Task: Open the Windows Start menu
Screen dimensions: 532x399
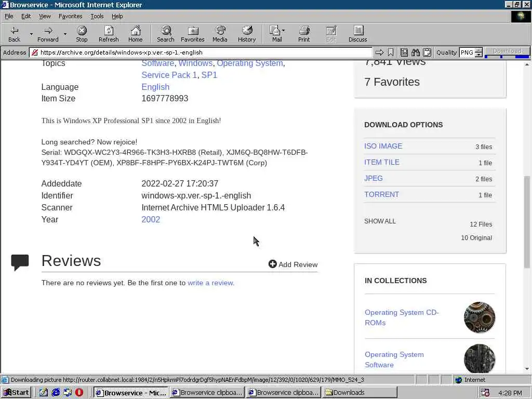Action: coord(16,393)
